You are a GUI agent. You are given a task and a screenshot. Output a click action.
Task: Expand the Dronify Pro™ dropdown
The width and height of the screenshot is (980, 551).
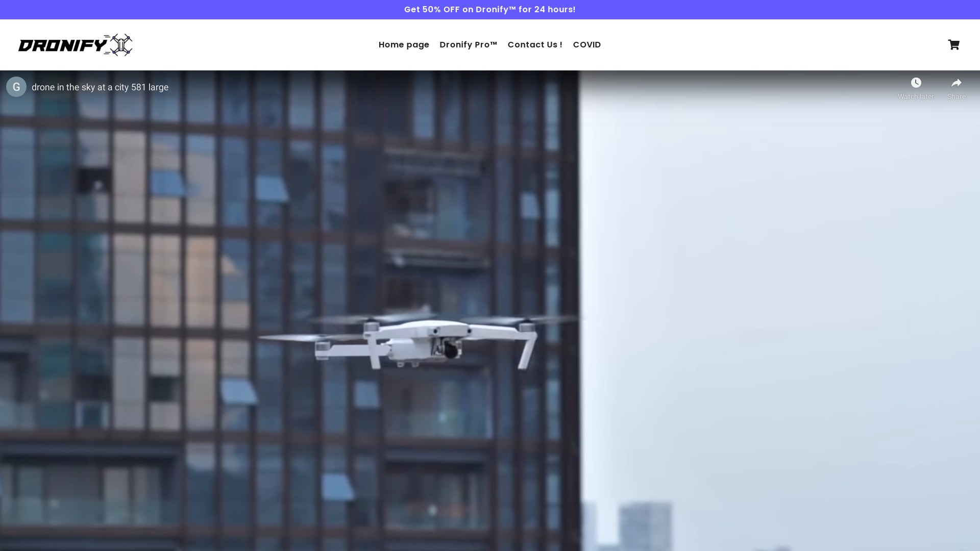469,44
